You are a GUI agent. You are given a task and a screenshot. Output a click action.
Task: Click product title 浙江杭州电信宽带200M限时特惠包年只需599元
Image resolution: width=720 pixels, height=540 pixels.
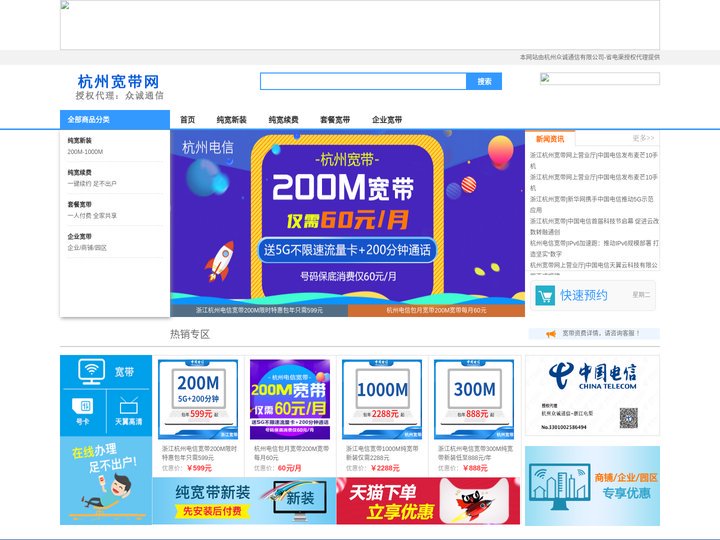point(199,453)
